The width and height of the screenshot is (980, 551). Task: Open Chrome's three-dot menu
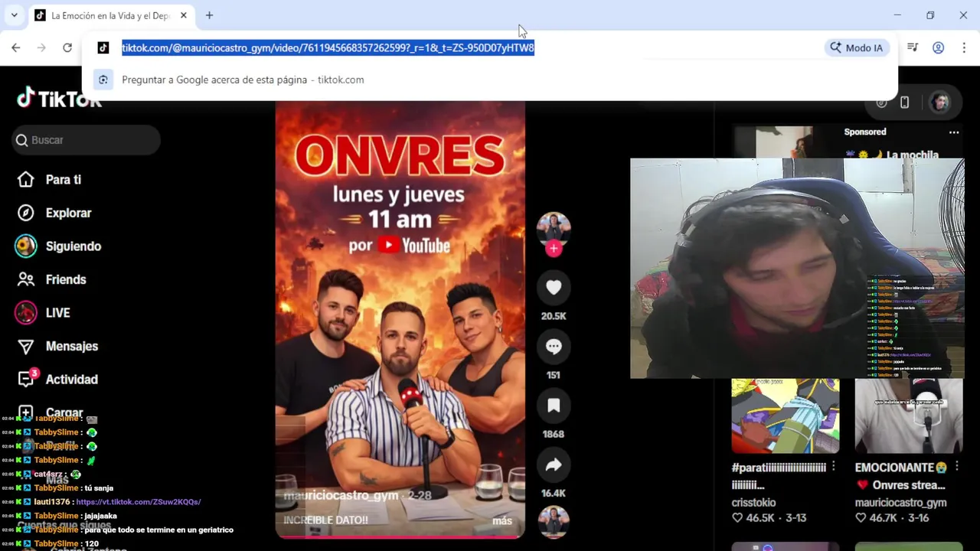(963, 47)
